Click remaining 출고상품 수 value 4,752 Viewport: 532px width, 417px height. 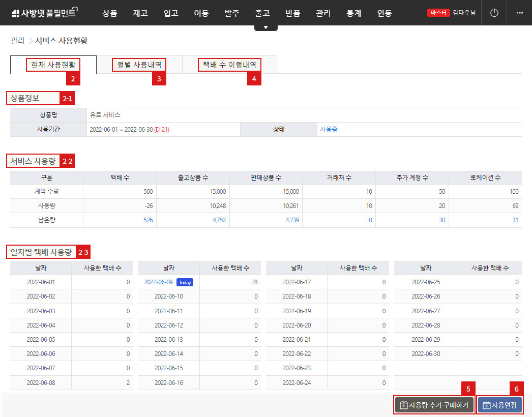pyautogui.click(x=219, y=220)
